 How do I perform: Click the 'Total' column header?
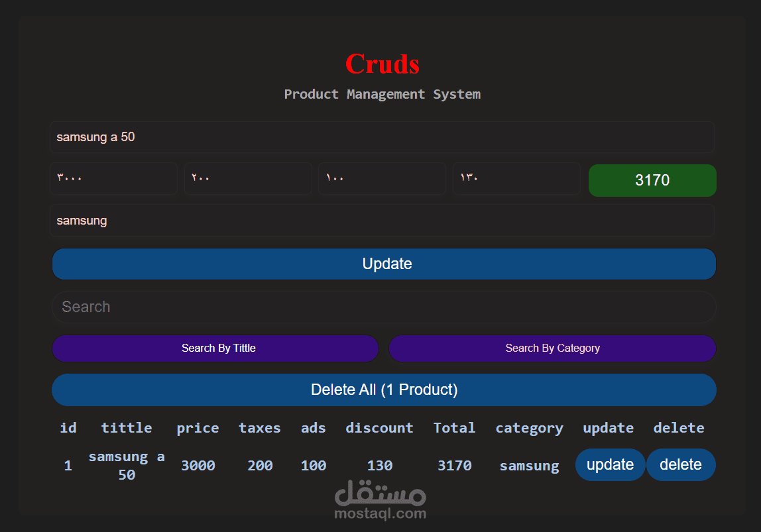pos(454,428)
